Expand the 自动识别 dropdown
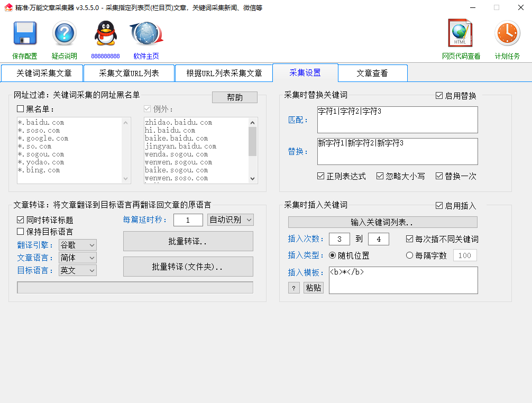 click(231, 219)
